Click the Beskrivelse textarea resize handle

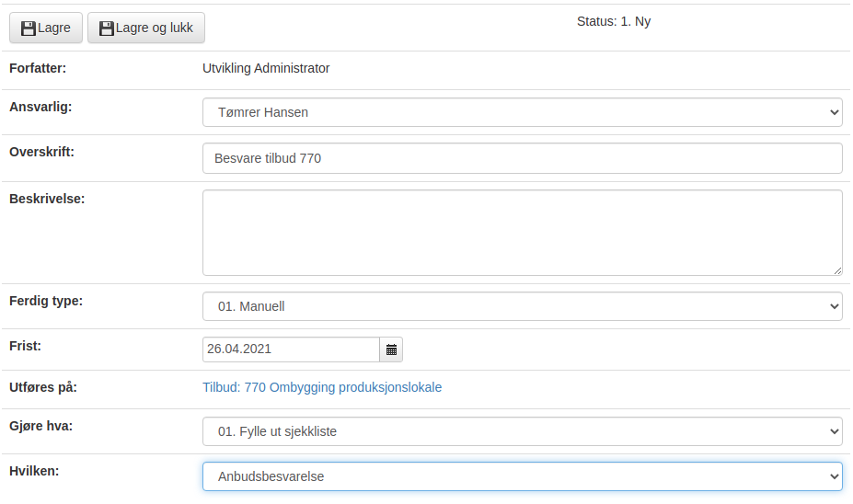point(837,270)
